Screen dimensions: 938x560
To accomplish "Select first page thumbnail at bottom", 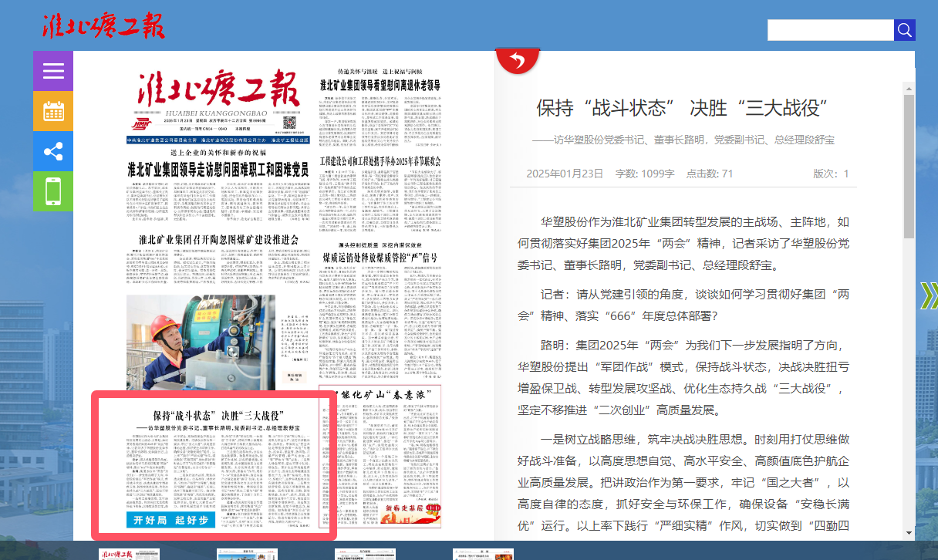I will coord(129,554).
